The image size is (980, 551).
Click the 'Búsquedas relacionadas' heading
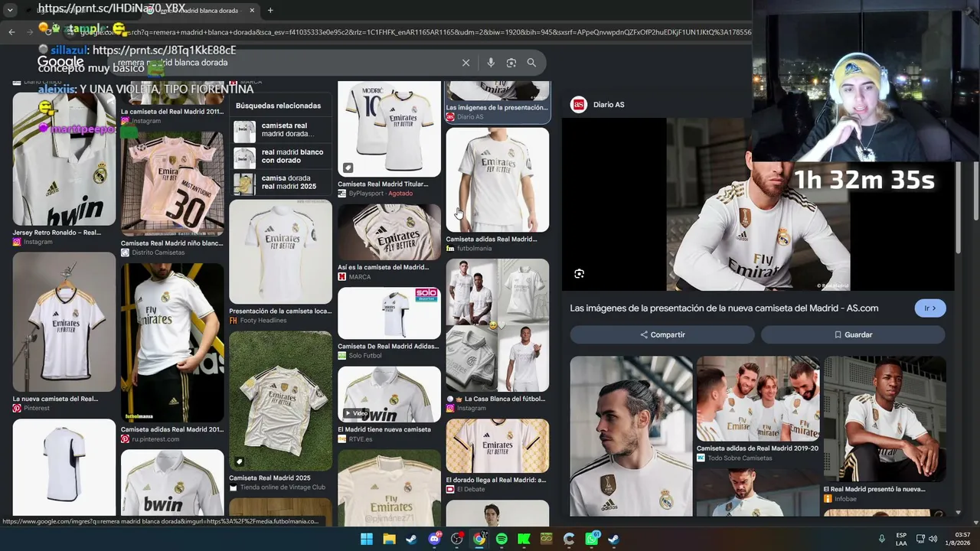pyautogui.click(x=278, y=106)
